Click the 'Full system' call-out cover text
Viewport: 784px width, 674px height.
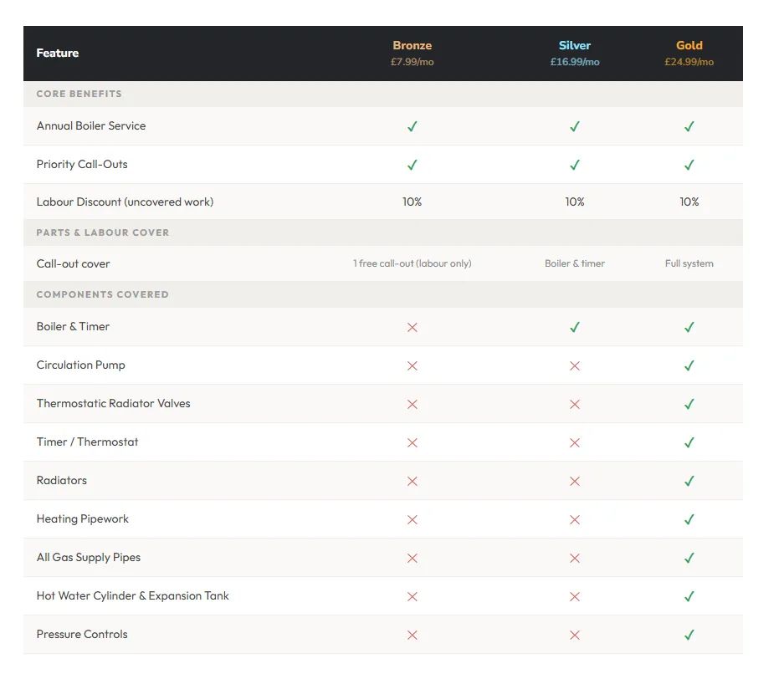[x=689, y=263]
